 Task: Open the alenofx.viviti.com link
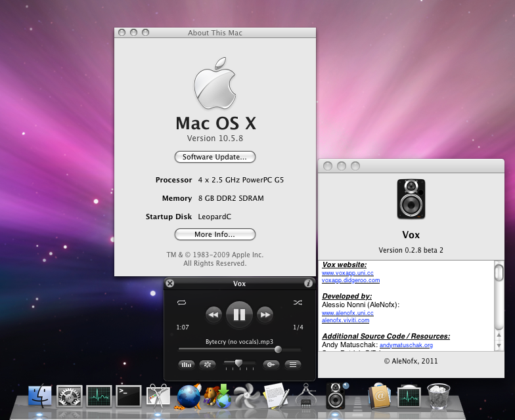coord(346,320)
